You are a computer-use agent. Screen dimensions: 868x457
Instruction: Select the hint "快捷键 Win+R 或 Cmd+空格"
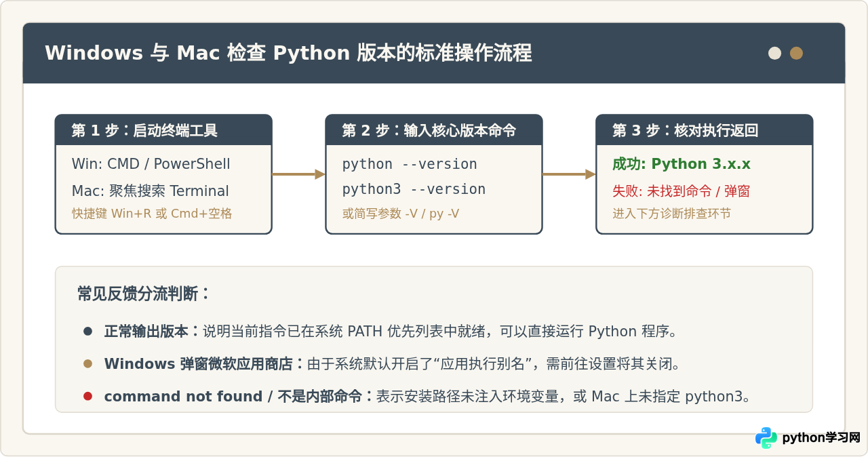(x=152, y=214)
